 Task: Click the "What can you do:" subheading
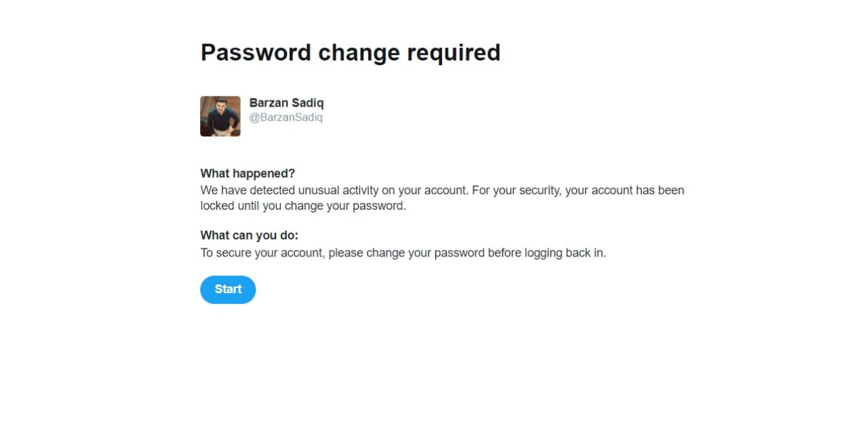(249, 236)
